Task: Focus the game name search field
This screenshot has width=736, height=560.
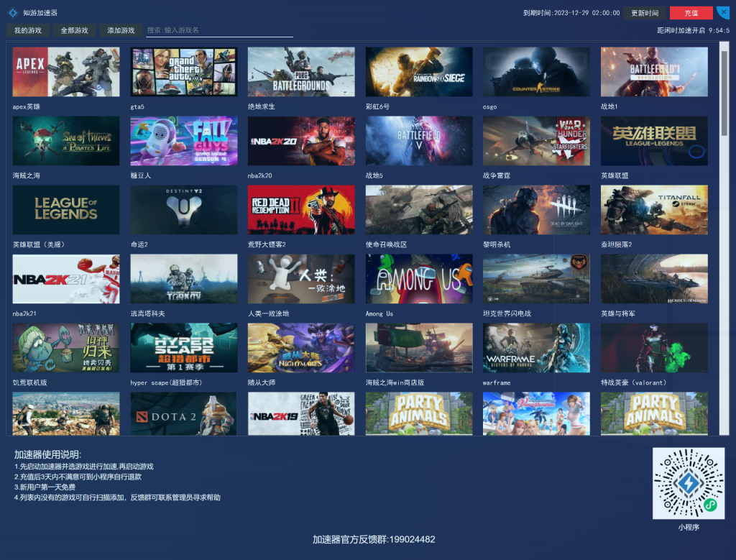Action: [219, 30]
